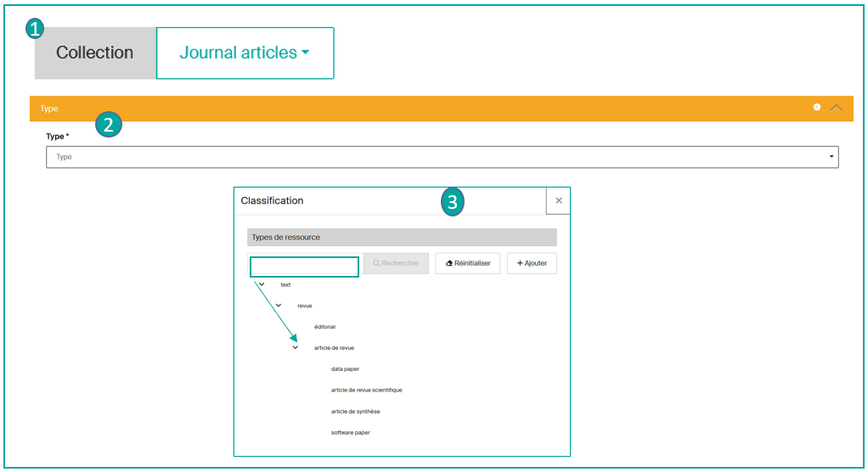Viewport: 868px width, 472px height.
Task: Collapse the 'text' tree node chevron
Action: point(262,284)
